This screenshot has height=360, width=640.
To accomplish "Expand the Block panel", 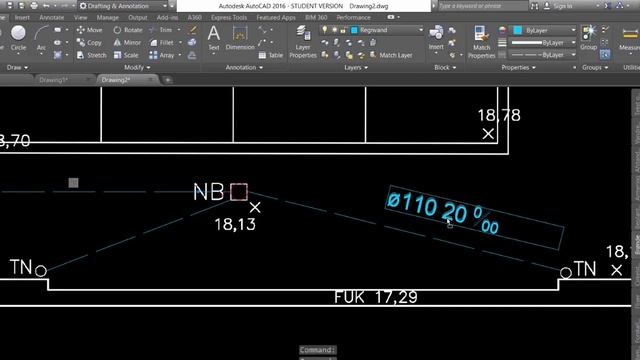I will (445, 67).
